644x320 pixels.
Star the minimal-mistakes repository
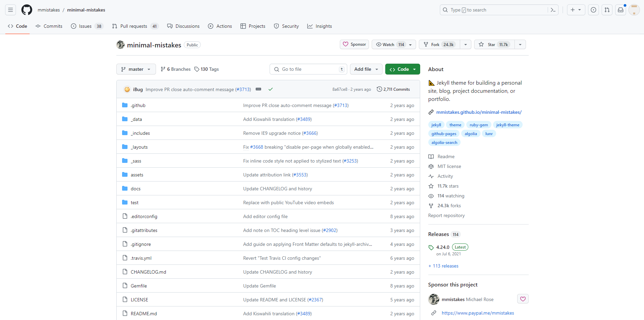tap(494, 44)
